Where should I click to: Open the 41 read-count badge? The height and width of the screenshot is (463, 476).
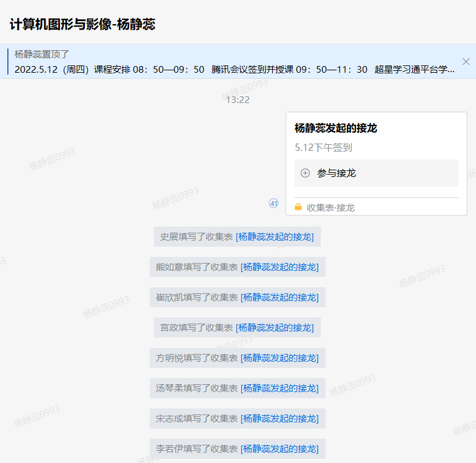(x=273, y=204)
